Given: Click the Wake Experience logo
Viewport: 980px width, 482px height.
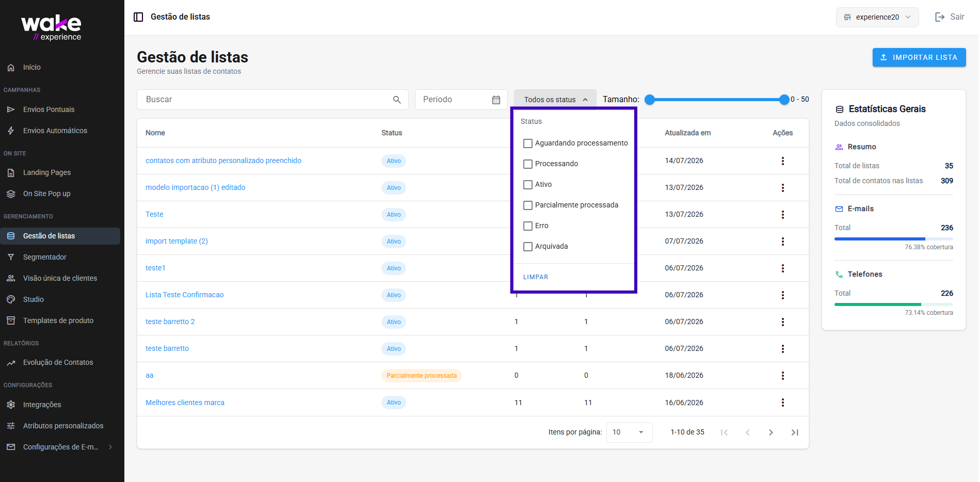Looking at the screenshot, I should [52, 28].
